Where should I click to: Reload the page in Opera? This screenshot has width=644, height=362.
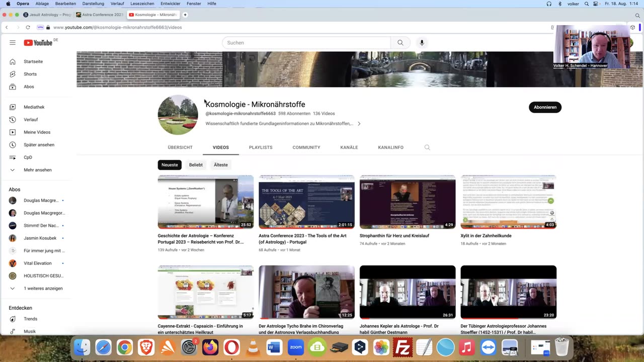(28, 27)
